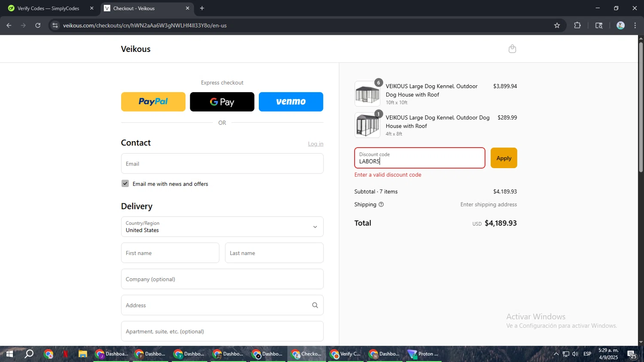
Task: Open the Chrome profile avatar
Action: pyautogui.click(x=620, y=25)
